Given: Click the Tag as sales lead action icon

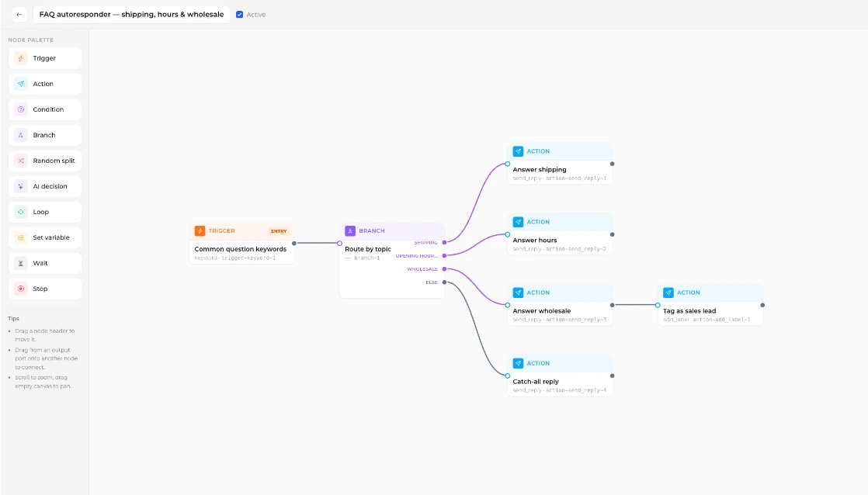Looking at the screenshot, I should coord(668,292).
